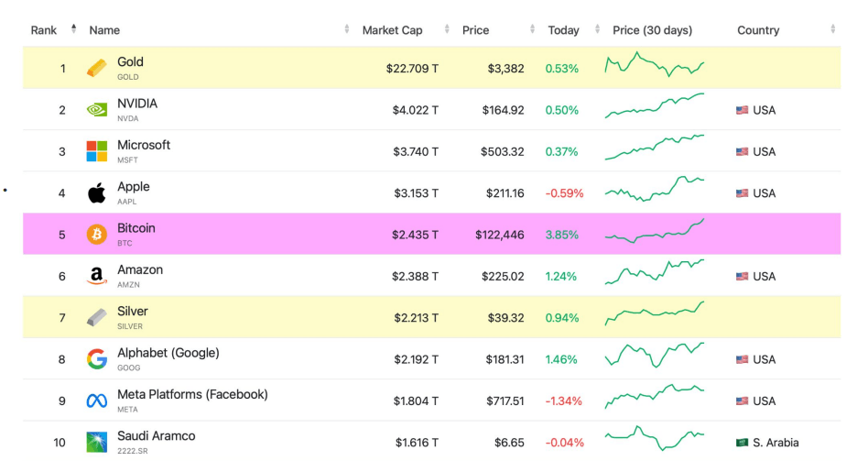
Task: Open Meta Platforms (Facebook) link
Action: (192, 394)
